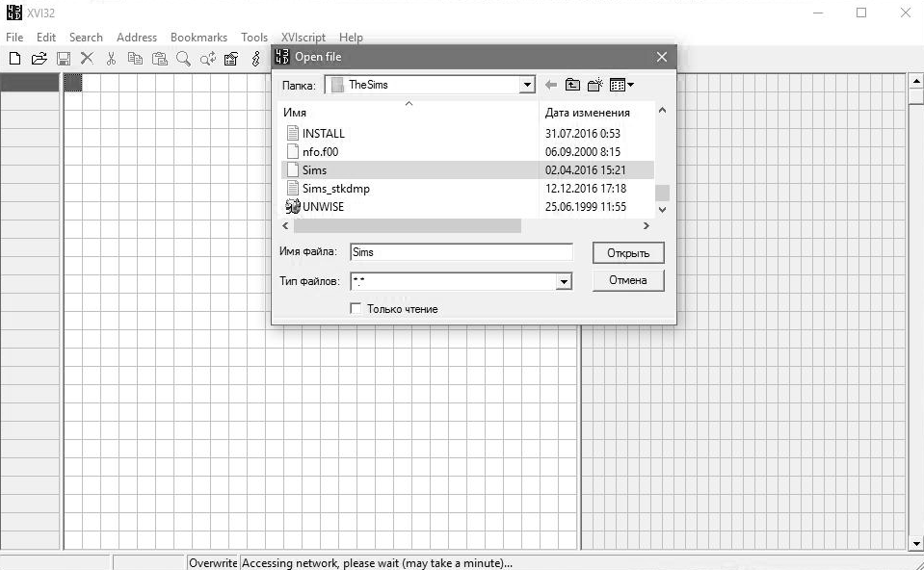Click the date 12.12.2016 17:18
Screen dimensions: 924x570
pyautogui.click(x=586, y=189)
